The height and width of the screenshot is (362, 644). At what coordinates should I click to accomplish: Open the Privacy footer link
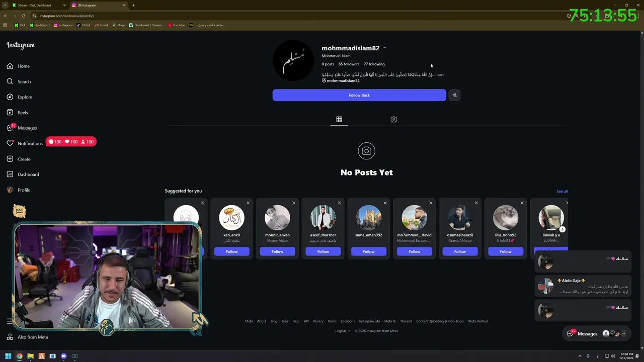[318, 321]
